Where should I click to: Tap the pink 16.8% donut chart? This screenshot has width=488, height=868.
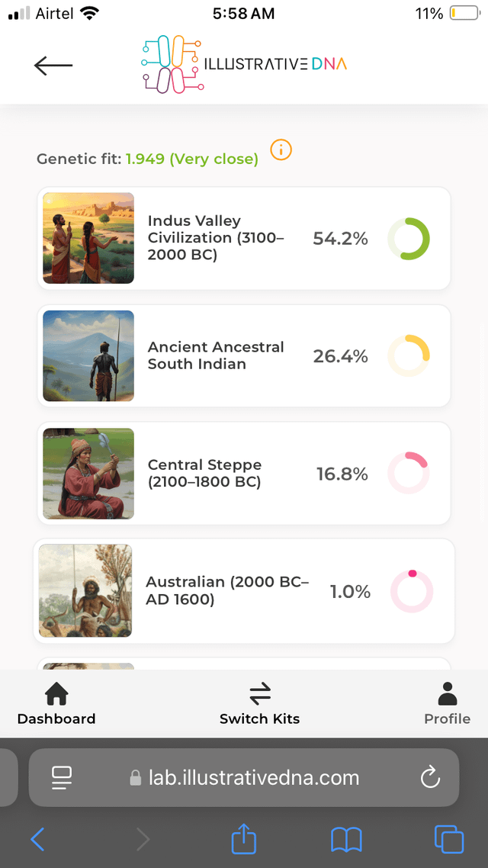pyautogui.click(x=409, y=473)
